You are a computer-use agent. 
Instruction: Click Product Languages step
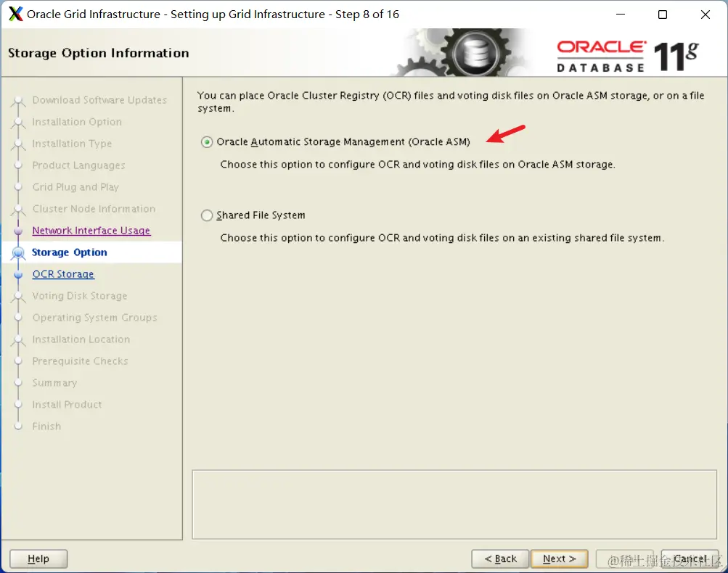(x=78, y=165)
